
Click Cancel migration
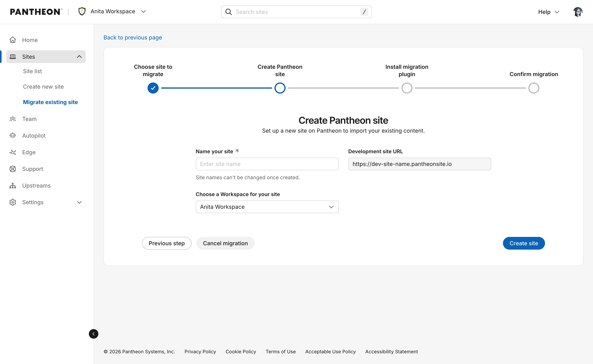225,243
